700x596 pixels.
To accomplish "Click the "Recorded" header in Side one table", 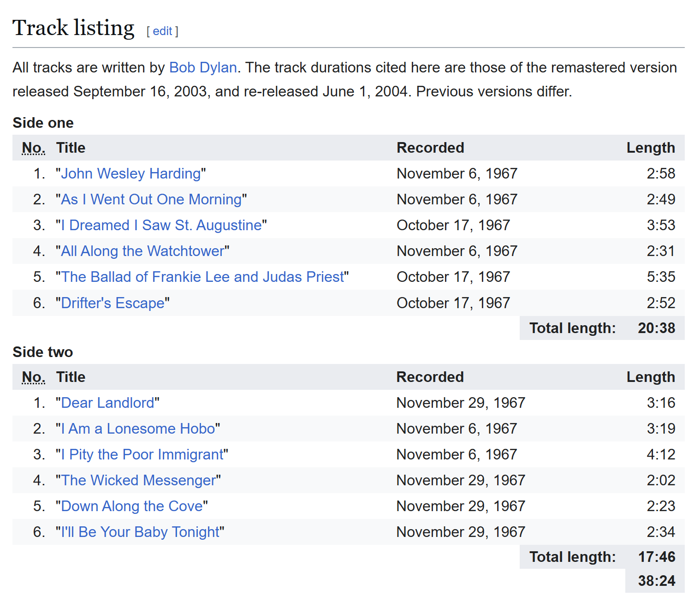I will [x=430, y=148].
